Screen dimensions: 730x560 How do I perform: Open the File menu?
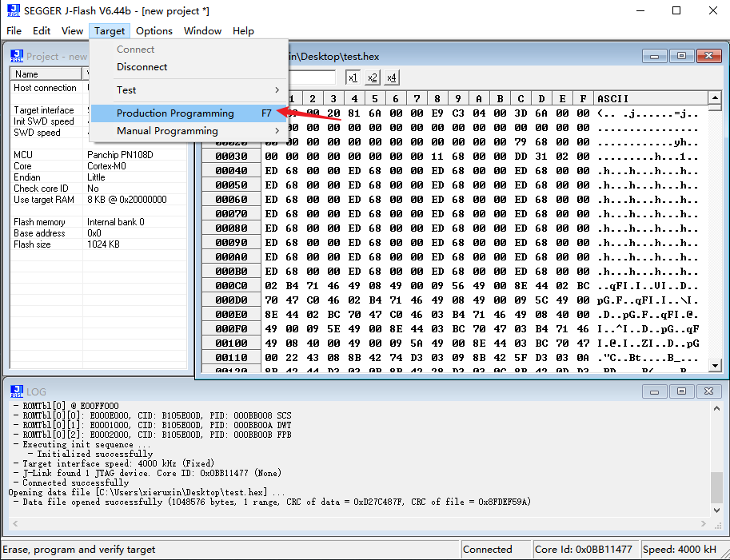pyautogui.click(x=14, y=30)
